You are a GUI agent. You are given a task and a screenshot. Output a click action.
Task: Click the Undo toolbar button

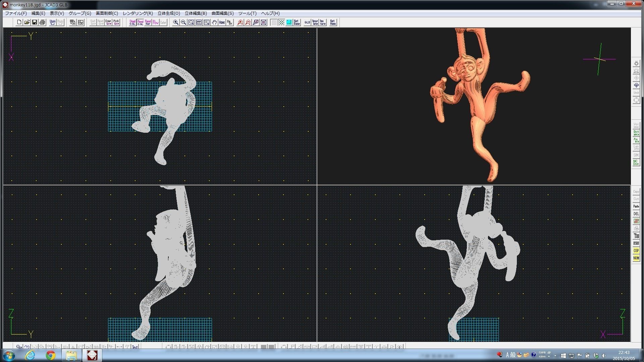coord(53,22)
